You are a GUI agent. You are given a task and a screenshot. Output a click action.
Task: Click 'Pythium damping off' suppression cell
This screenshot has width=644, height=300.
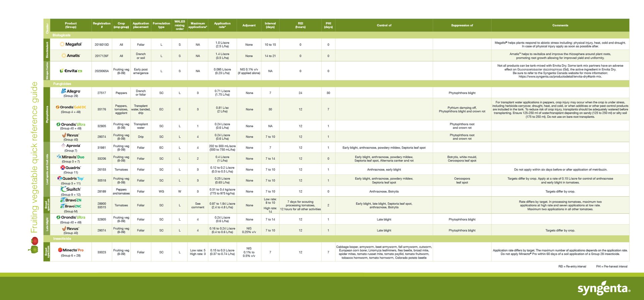462,109
